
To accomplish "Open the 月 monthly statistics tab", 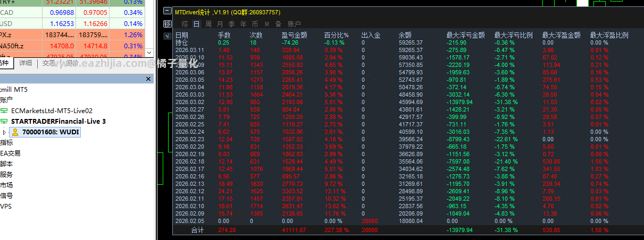I will pyautogui.click(x=220, y=24).
